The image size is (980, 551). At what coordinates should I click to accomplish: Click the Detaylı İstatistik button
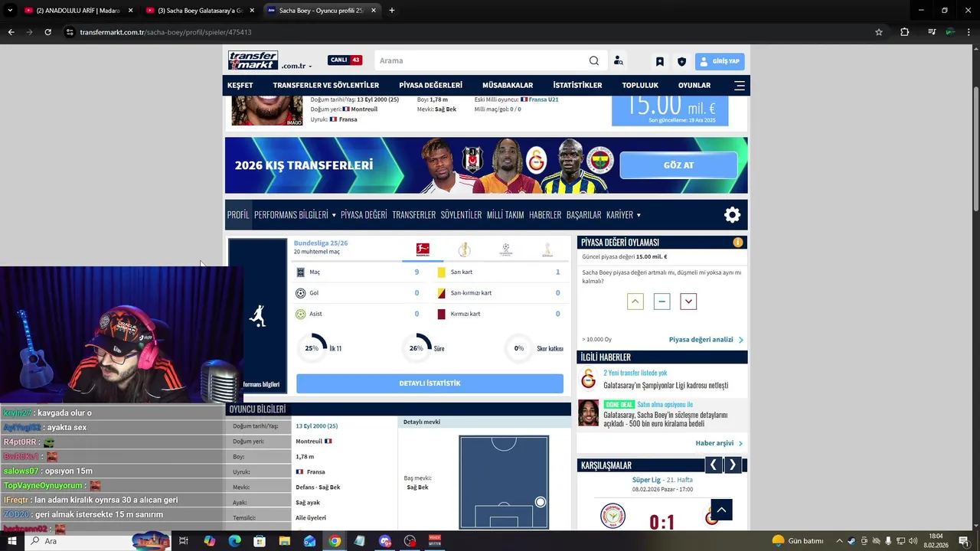tap(430, 383)
